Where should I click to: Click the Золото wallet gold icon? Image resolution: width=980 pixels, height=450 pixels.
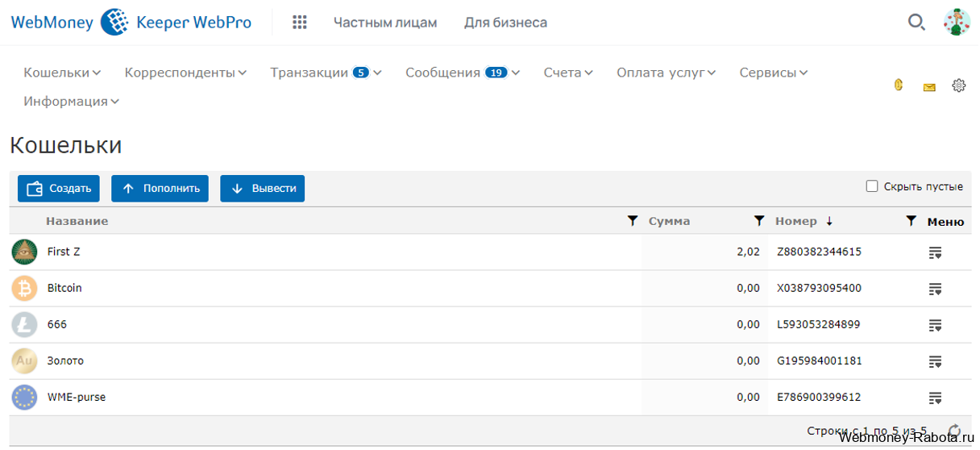click(24, 360)
